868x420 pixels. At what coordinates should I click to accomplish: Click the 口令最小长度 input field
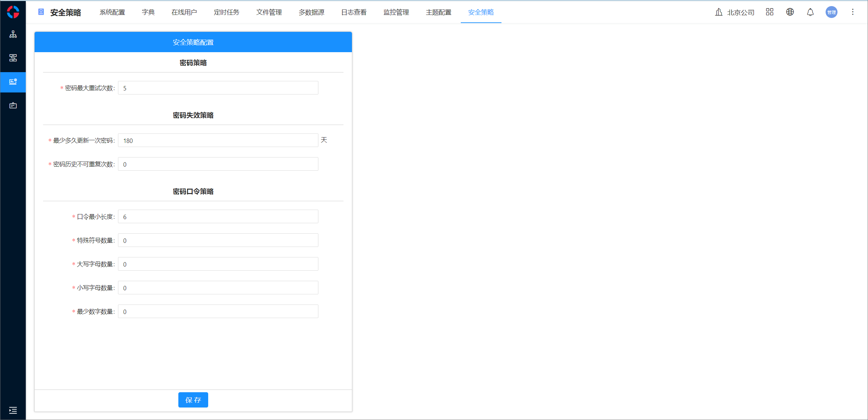[218, 217]
